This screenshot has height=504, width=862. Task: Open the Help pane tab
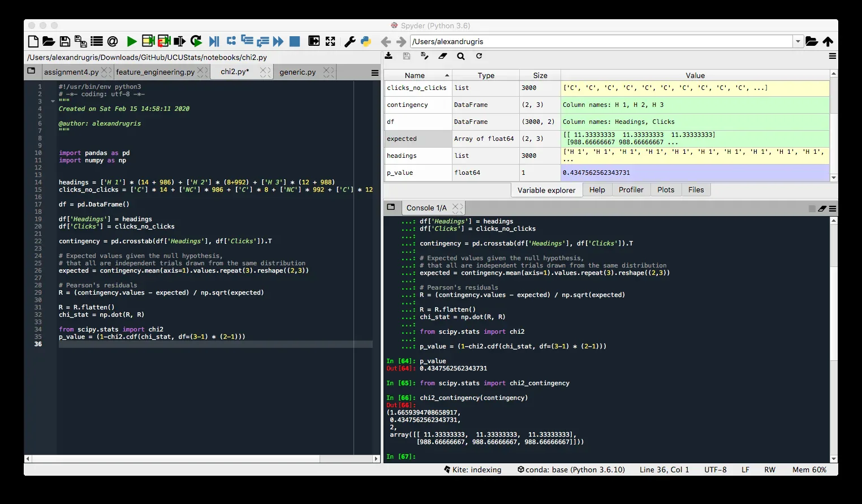[597, 190]
